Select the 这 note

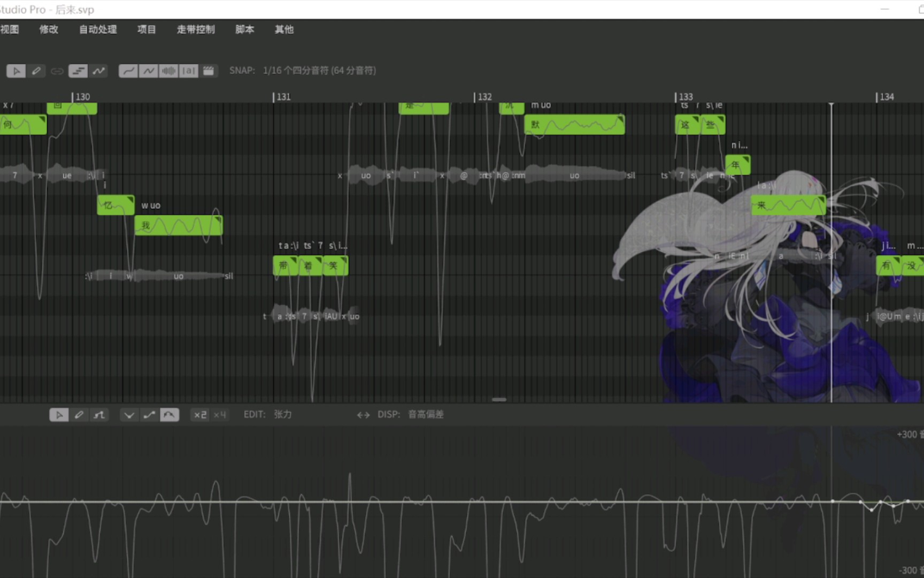pyautogui.click(x=687, y=125)
